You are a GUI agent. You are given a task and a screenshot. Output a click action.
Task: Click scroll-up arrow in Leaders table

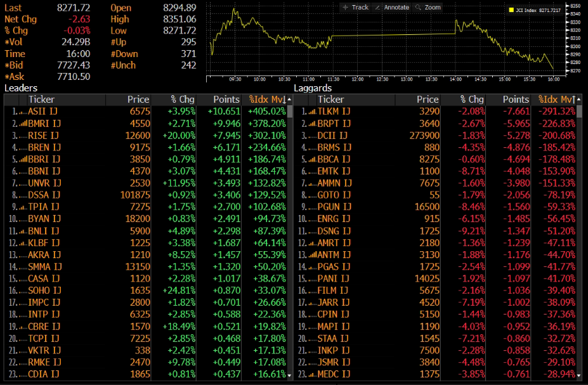point(290,100)
